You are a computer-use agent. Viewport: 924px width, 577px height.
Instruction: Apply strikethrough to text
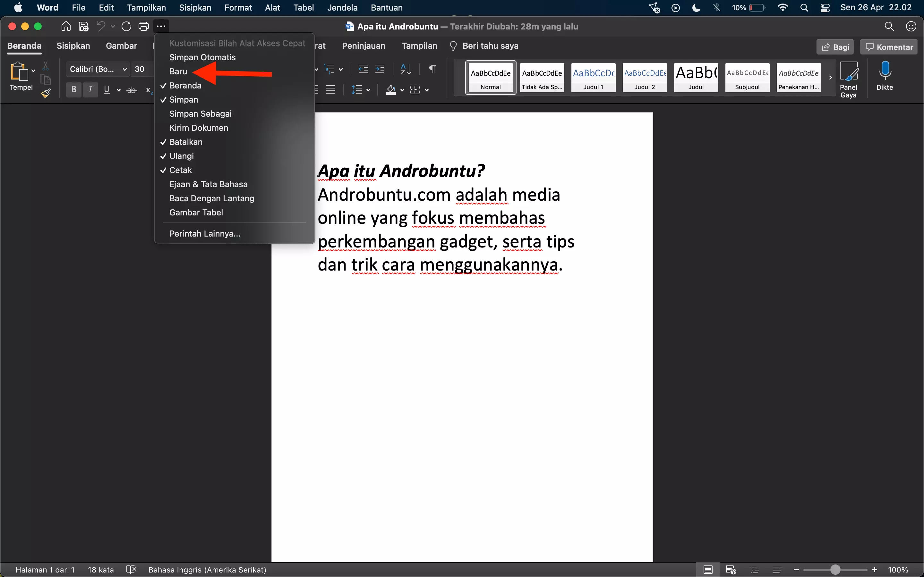coord(131,90)
